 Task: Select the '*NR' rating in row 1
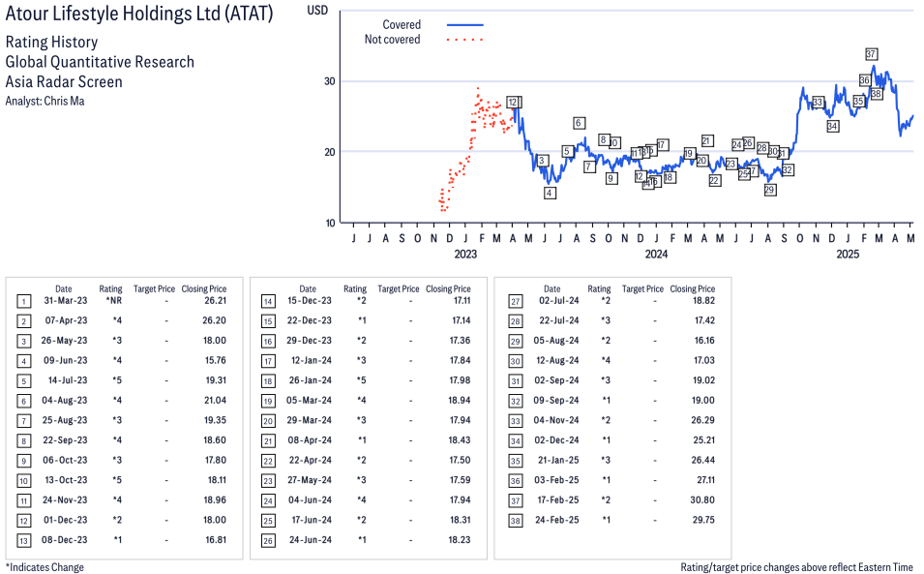(114, 301)
